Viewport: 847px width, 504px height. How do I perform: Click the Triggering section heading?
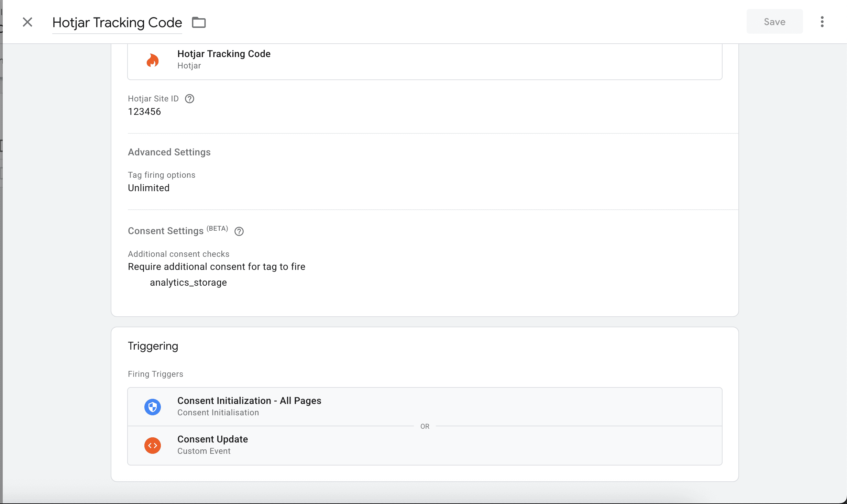(153, 346)
